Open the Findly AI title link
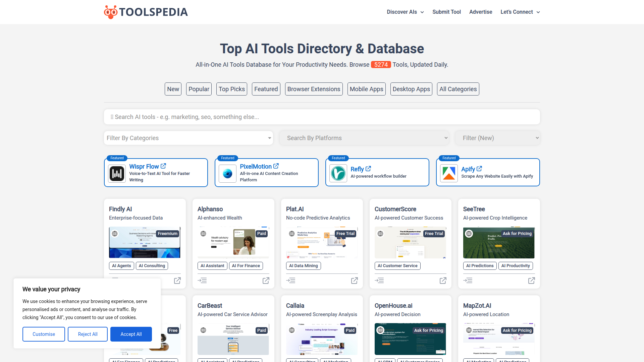The width and height of the screenshot is (644, 362). [120, 209]
